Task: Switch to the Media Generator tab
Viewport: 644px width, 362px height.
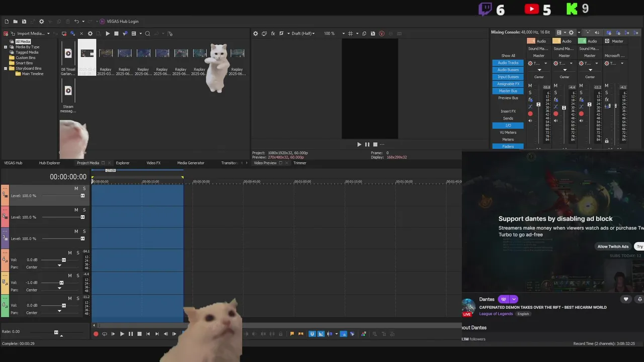Action: [x=191, y=163]
